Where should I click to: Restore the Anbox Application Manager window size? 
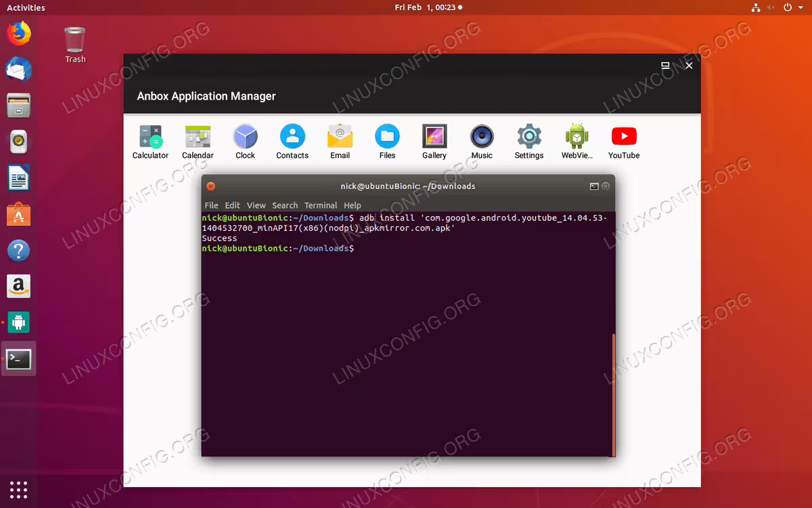(x=665, y=66)
